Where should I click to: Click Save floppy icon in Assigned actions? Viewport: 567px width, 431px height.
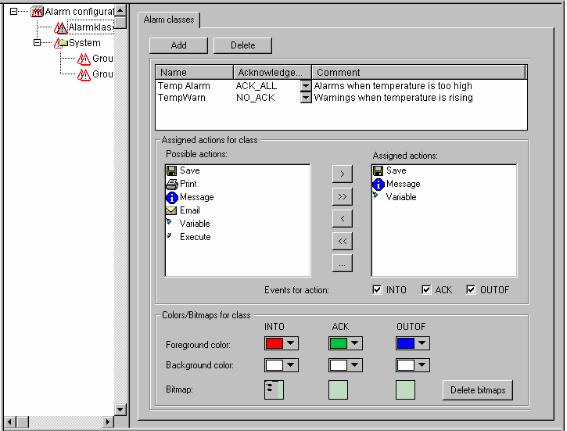[x=378, y=171]
